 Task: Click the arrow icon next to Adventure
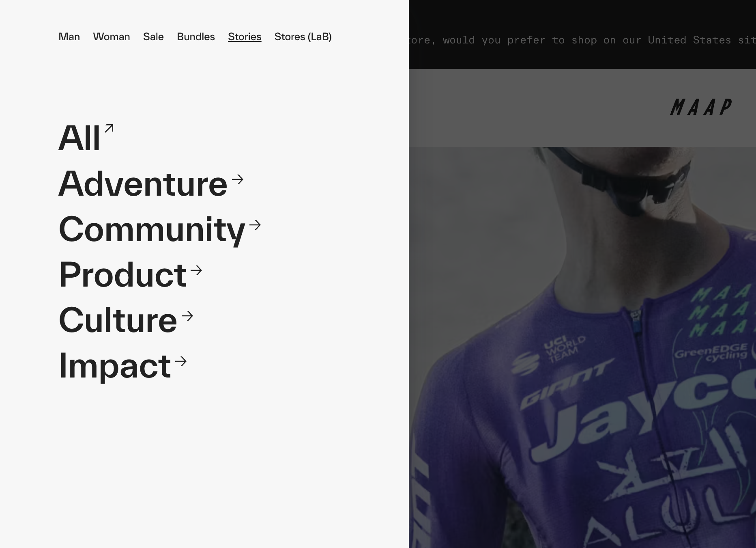click(x=237, y=179)
